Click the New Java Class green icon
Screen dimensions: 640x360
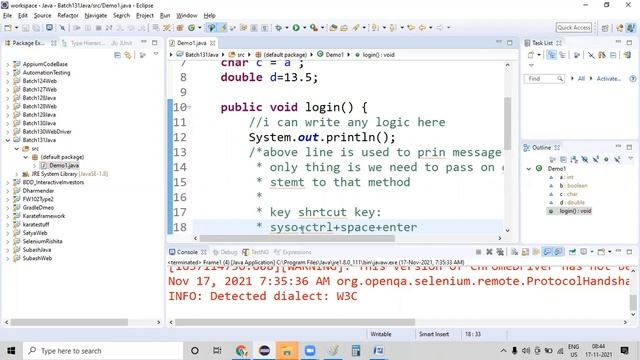coord(191,28)
